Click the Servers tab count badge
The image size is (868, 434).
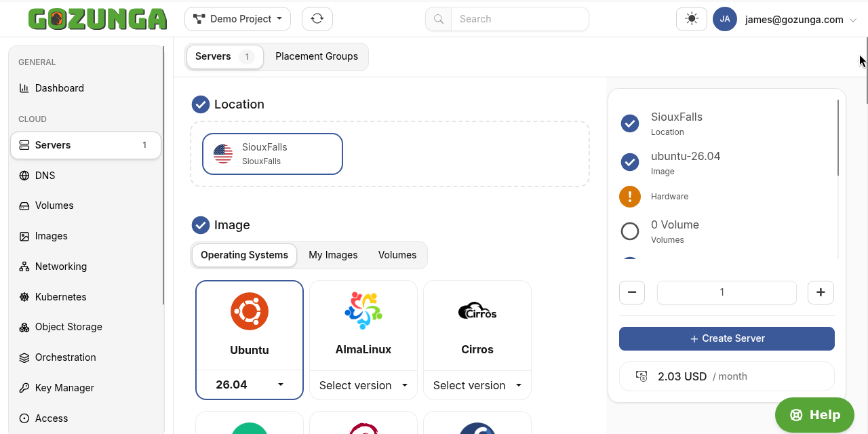click(247, 57)
